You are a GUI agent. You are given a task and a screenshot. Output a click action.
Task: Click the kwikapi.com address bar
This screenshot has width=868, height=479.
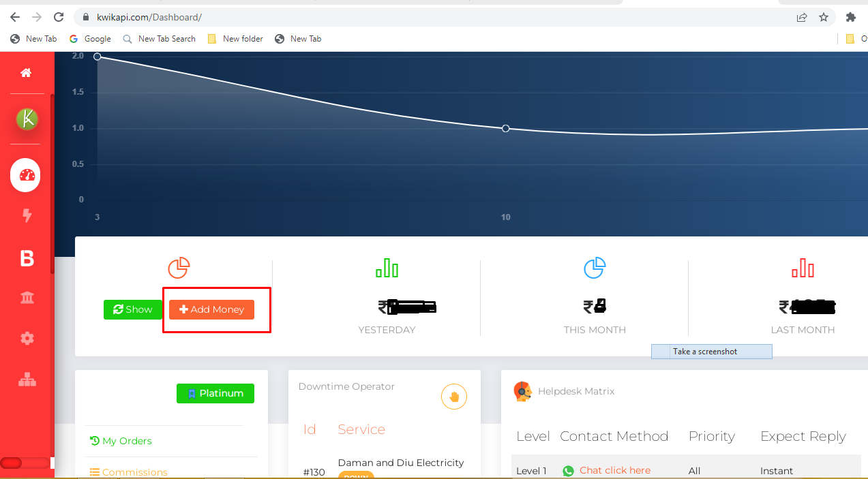coord(436,17)
